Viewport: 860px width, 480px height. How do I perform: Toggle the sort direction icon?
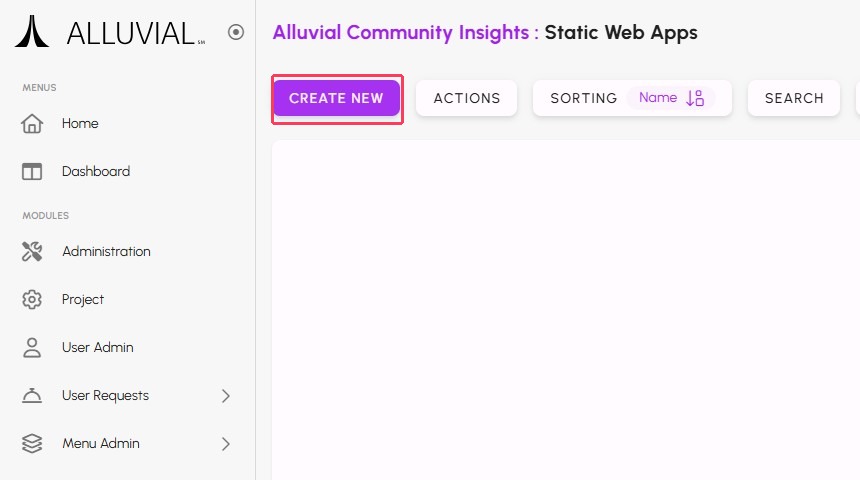tap(695, 98)
